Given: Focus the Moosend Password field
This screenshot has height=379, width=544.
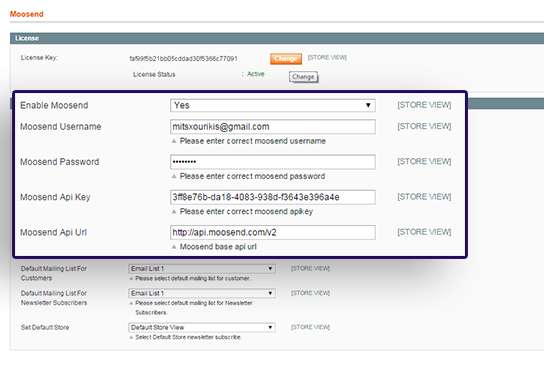Looking at the screenshot, I should 273,162.
